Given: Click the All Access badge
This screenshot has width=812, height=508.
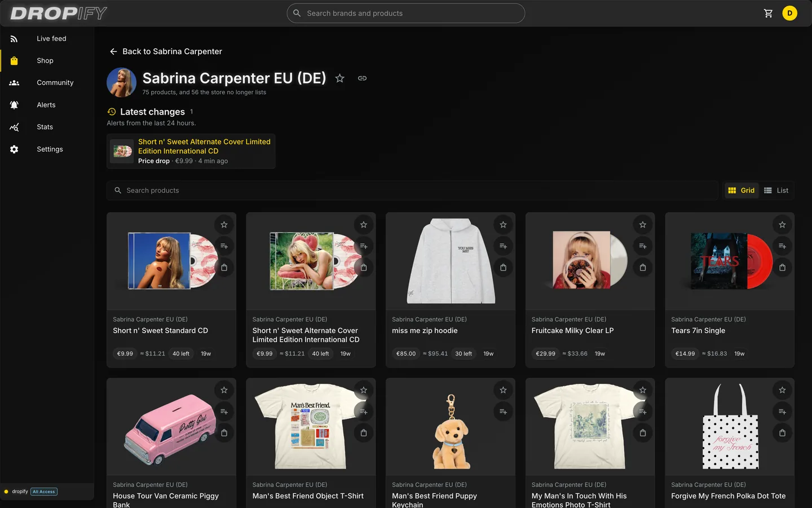Looking at the screenshot, I should tap(44, 492).
